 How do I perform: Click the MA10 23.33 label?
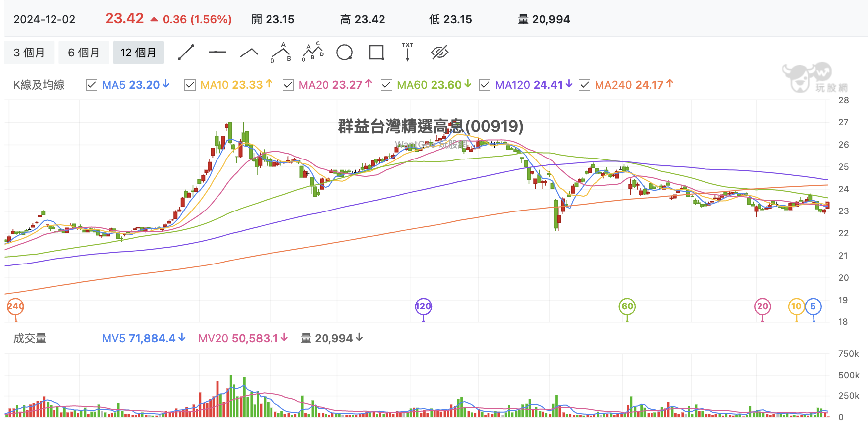click(236, 85)
